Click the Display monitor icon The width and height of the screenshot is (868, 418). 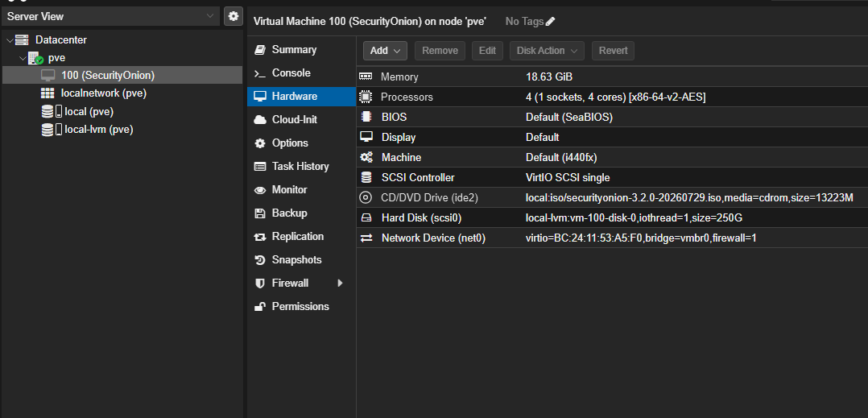tap(366, 137)
